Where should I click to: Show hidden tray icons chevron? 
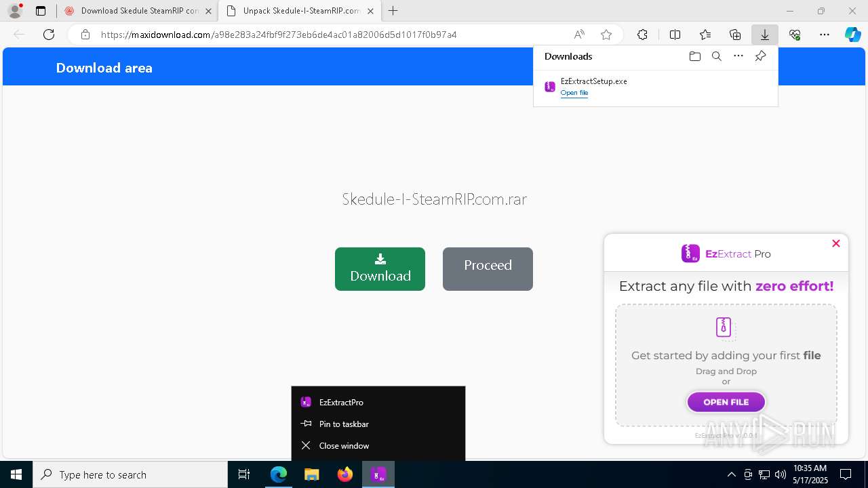pyautogui.click(x=731, y=474)
